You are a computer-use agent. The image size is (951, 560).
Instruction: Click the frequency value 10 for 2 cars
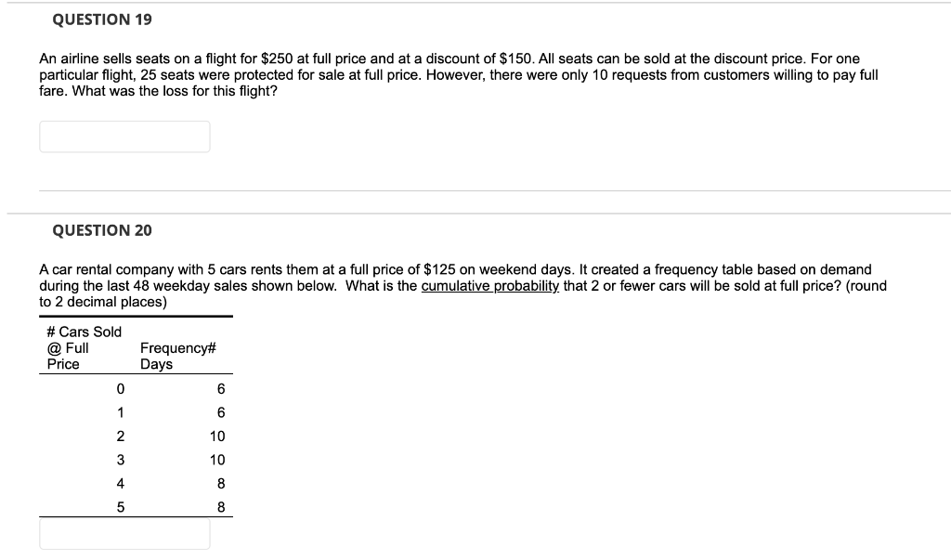point(217,436)
